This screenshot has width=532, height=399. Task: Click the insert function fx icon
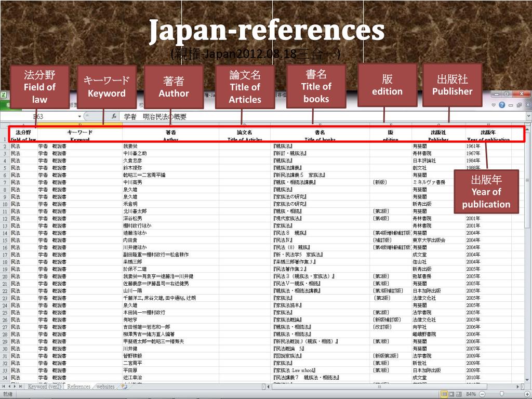pyautogui.click(x=114, y=116)
